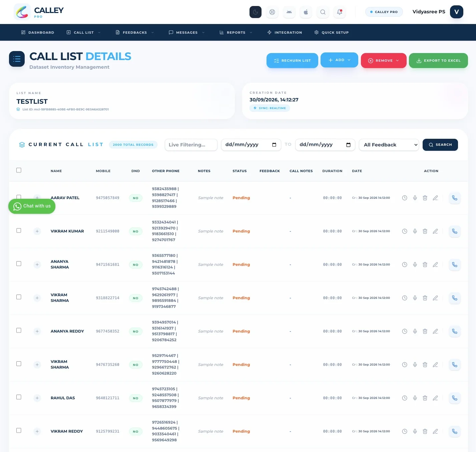Viewport: 476px width, 452px height.
Task: Delete Vikram Kumar row with trash icon
Action: pos(425,231)
